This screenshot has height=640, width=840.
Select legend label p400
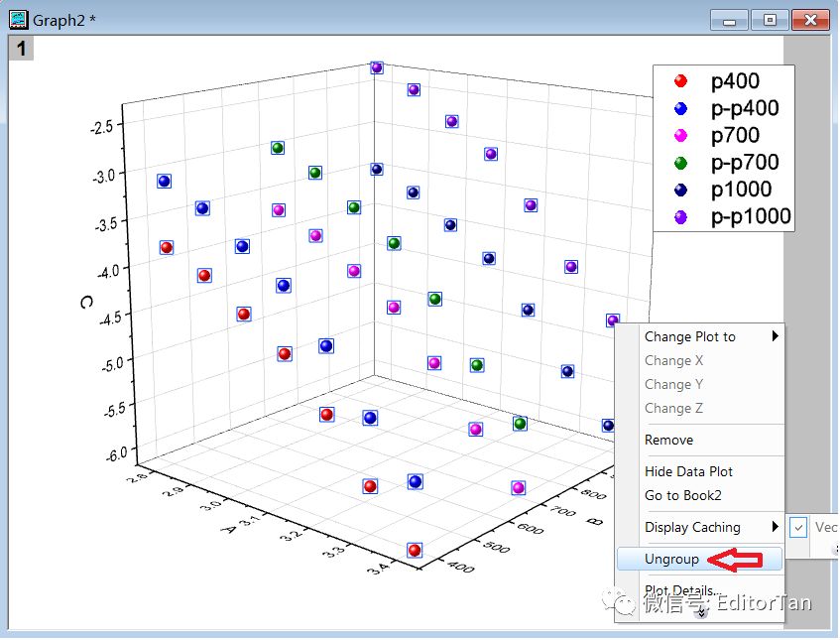tap(735, 81)
